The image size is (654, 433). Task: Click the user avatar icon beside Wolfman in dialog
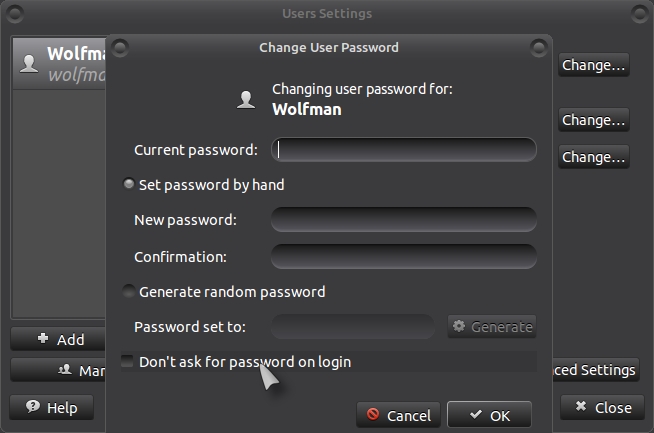pyautogui.click(x=246, y=99)
